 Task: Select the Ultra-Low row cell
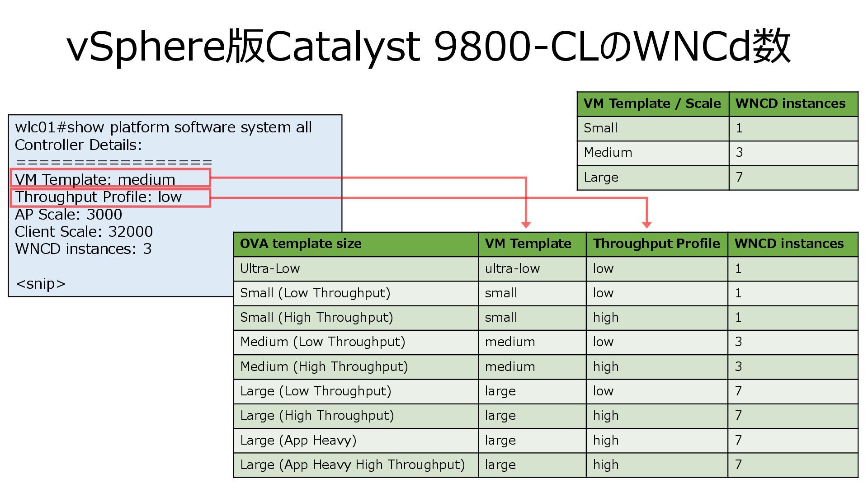pyautogui.click(x=270, y=269)
